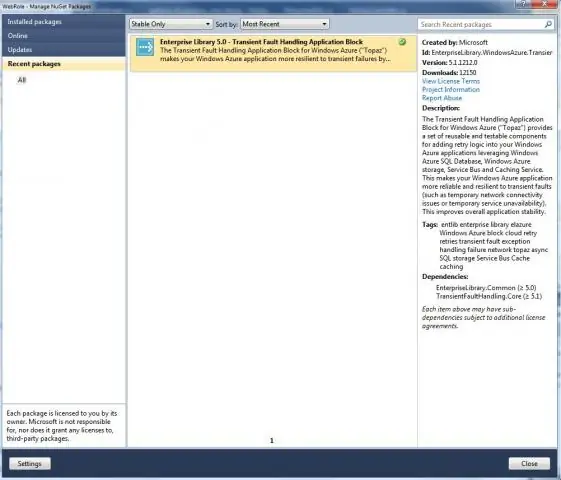The image size is (561, 480).
Task: Click Created by Microsoft text
Action: point(455,43)
